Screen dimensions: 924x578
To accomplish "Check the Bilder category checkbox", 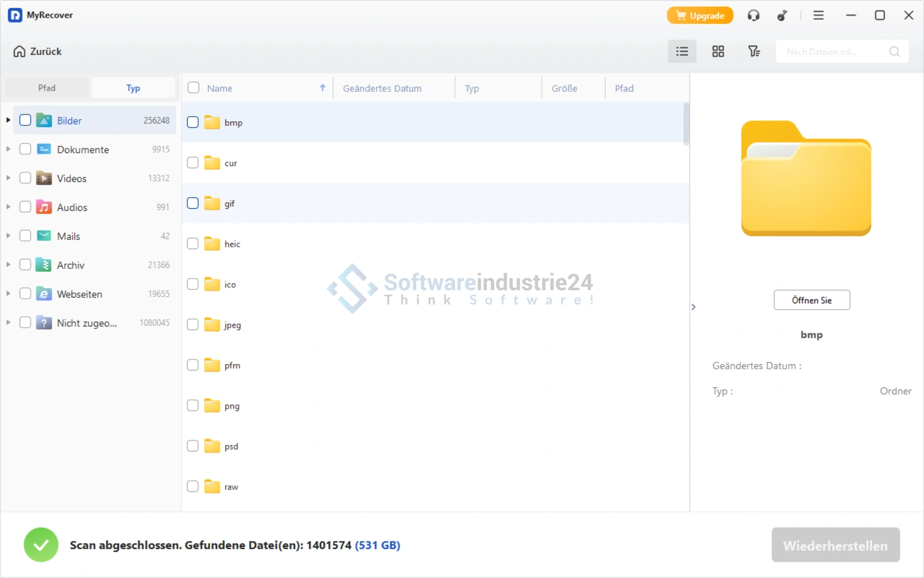I will tap(25, 120).
